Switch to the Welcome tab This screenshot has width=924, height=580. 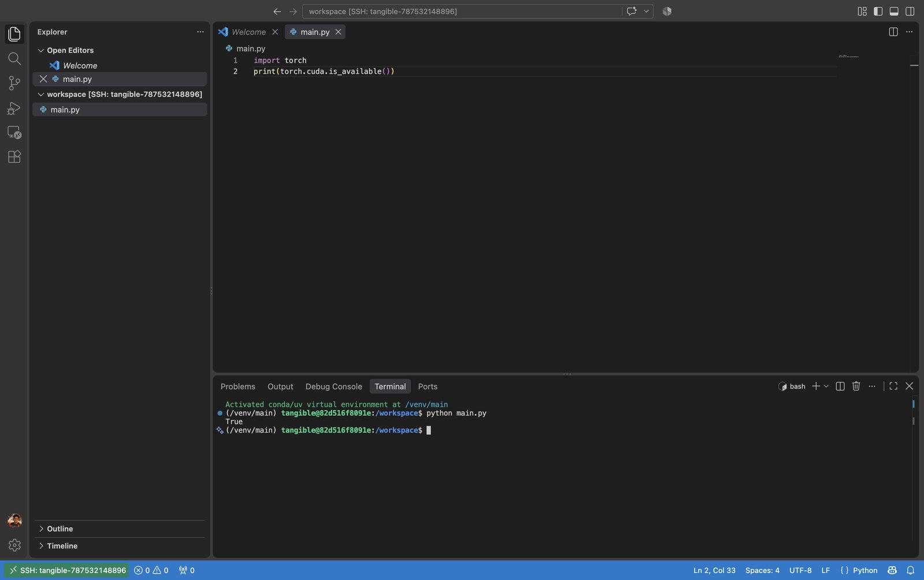pos(248,32)
